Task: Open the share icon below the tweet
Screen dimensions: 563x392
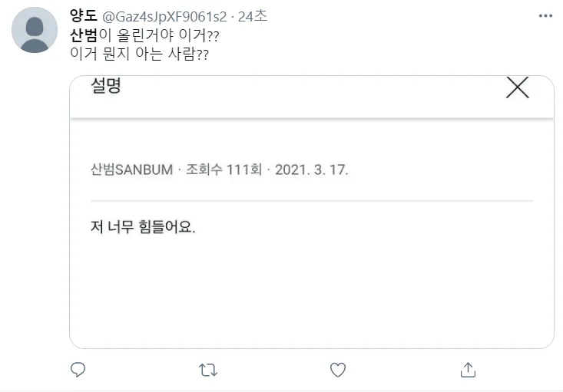Action: (467, 370)
